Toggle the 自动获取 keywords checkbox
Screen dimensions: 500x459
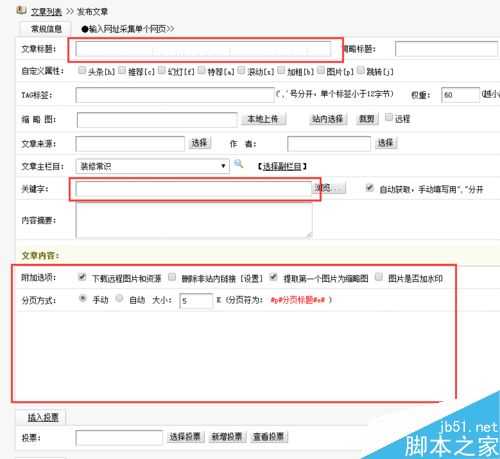coord(369,188)
